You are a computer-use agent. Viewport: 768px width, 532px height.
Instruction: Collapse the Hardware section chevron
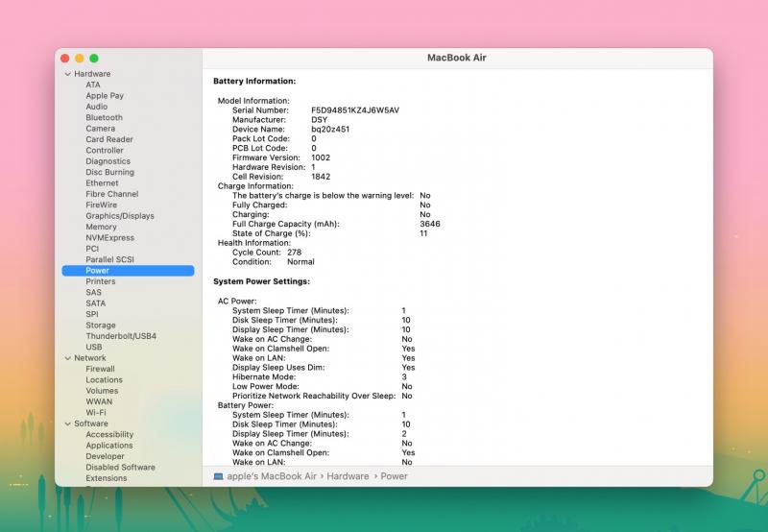67,74
